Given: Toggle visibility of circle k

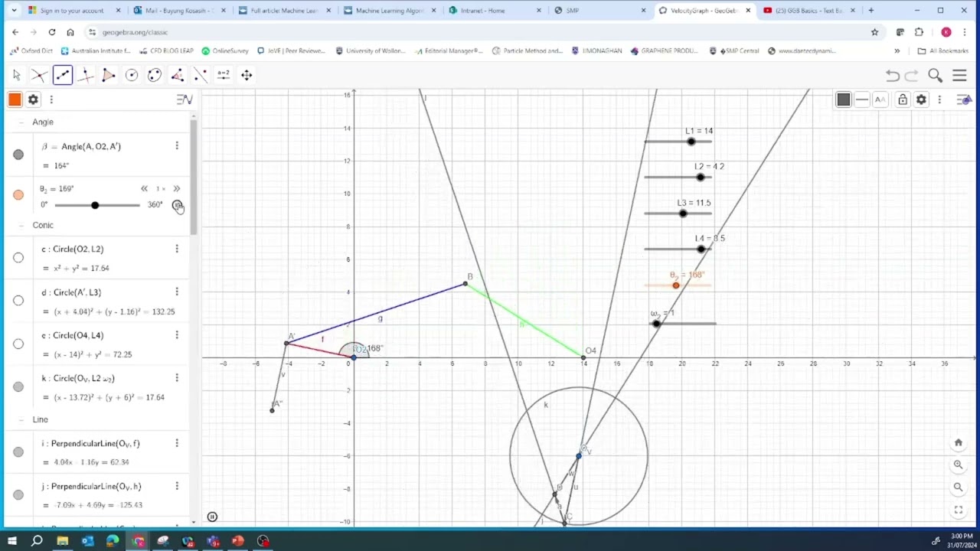Looking at the screenshot, I should 18,386.
